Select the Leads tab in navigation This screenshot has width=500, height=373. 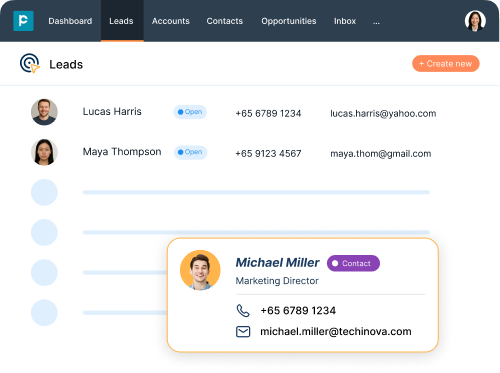click(121, 21)
